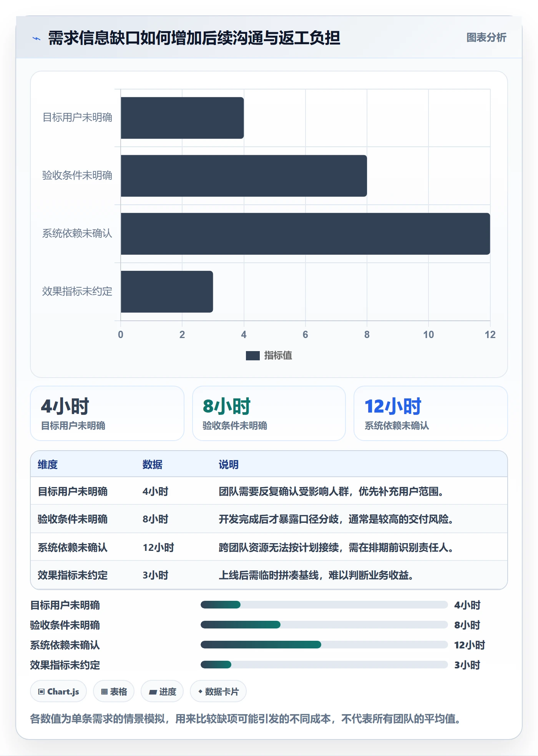This screenshot has width=538, height=756.
Task: Click progress value label 3小时
Action: pyautogui.click(x=467, y=665)
